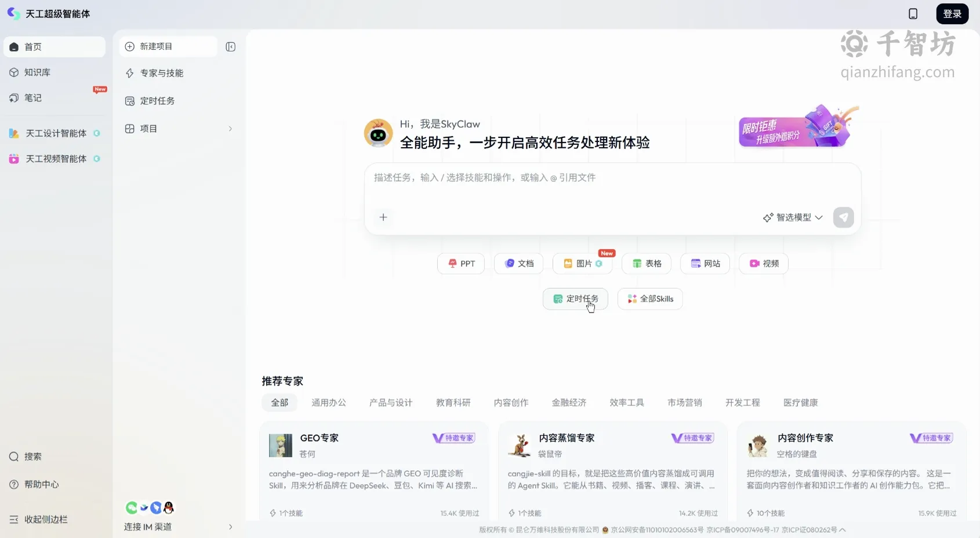Switch to the 效率工具 tab
Image resolution: width=980 pixels, height=538 pixels.
point(627,403)
